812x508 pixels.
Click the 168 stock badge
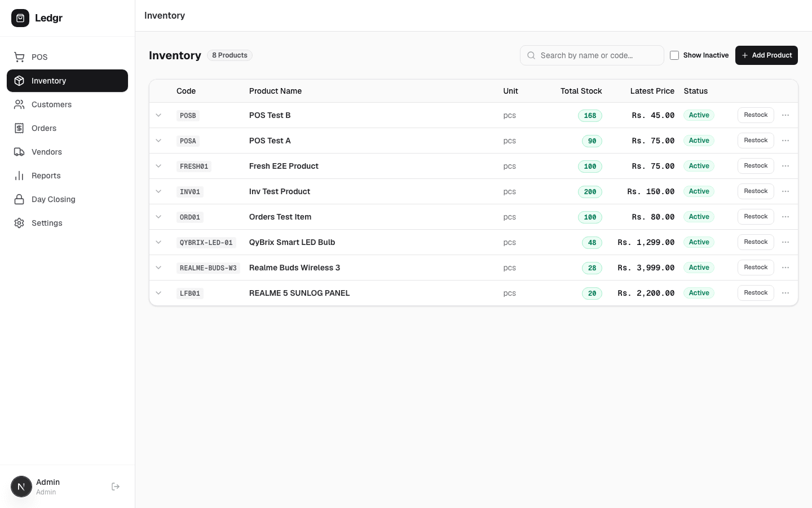click(590, 116)
